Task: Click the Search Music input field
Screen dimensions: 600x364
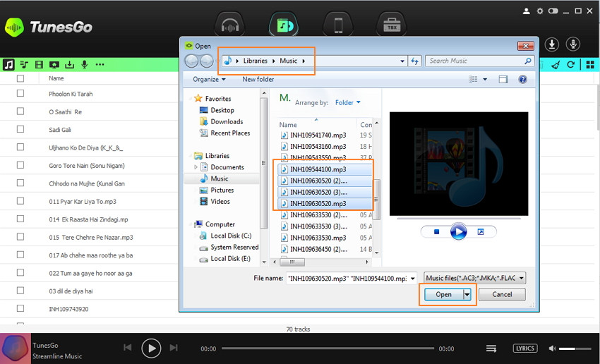Action: pyautogui.click(x=476, y=61)
